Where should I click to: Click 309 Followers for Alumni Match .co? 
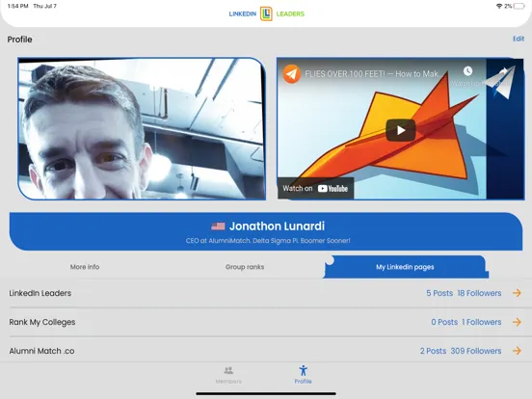[x=476, y=351]
